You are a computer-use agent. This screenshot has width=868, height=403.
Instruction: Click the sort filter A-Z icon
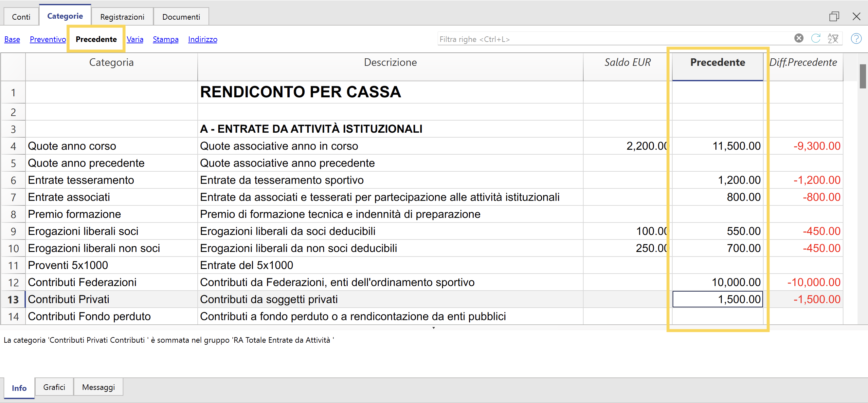(x=833, y=38)
